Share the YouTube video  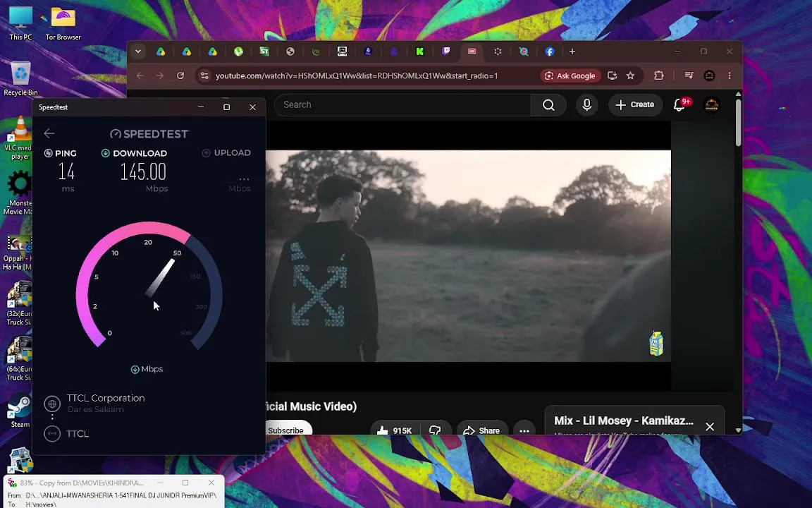click(x=481, y=430)
